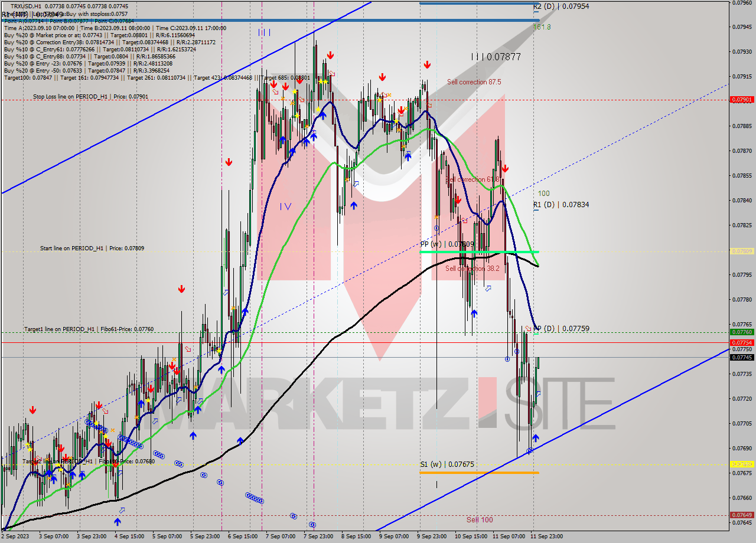The height and width of the screenshot is (543, 756).
Task: Click the green 0.07760 price axis marker
Action: [x=742, y=332]
